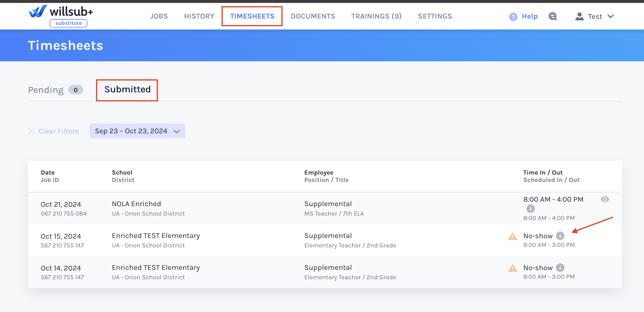Click MS Teacher / 7th ELA
The width and height of the screenshot is (644, 312).
pyautogui.click(x=334, y=214)
